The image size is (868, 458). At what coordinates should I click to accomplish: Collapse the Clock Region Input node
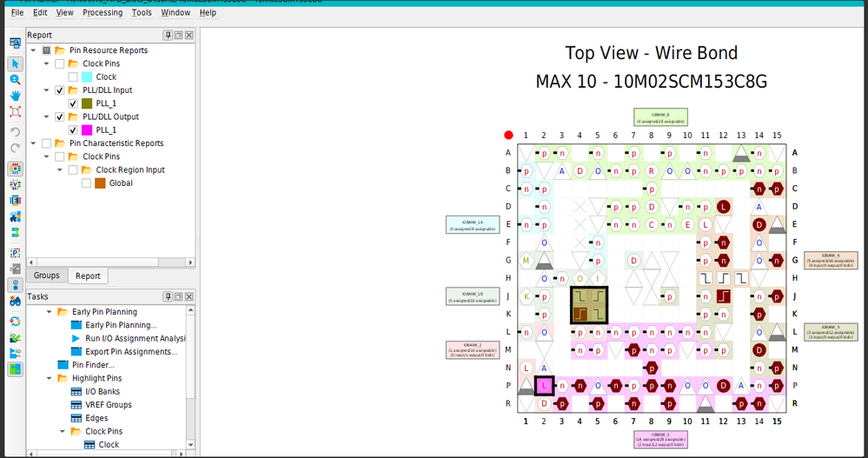click(60, 170)
